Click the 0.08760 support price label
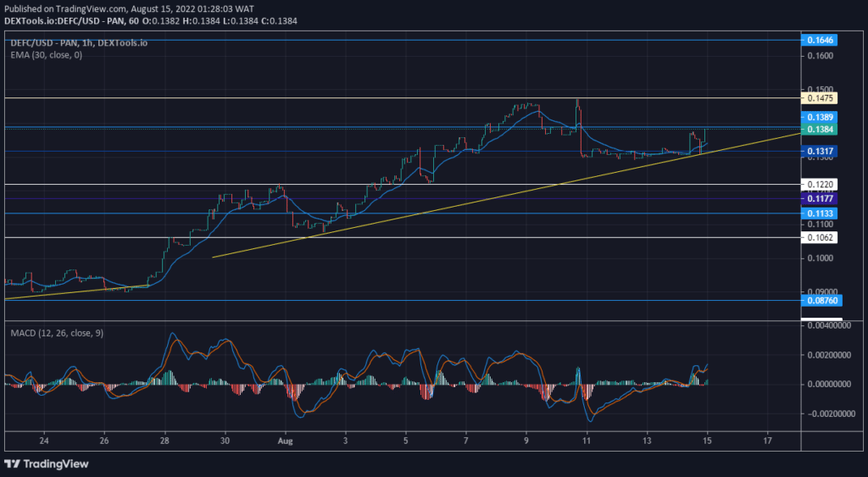Viewport: 868px width, 477px height. (822, 301)
